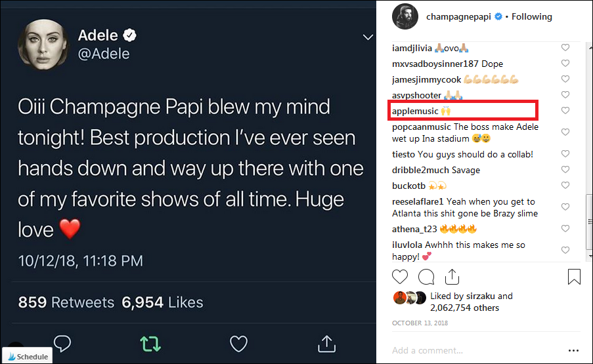
Task: Like tiesto's collab comment
Action: [565, 155]
